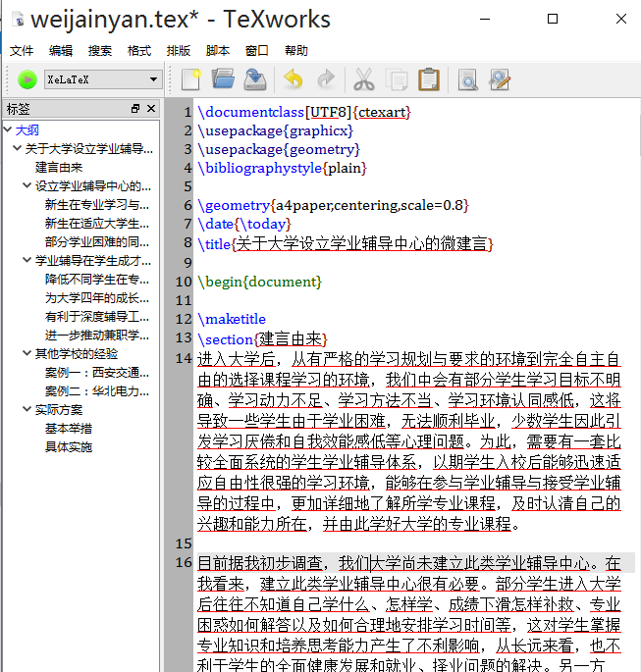The height and width of the screenshot is (672, 641).
Task: Collapse the 学业辅导在学生成才 tree node
Action: [x=27, y=260]
